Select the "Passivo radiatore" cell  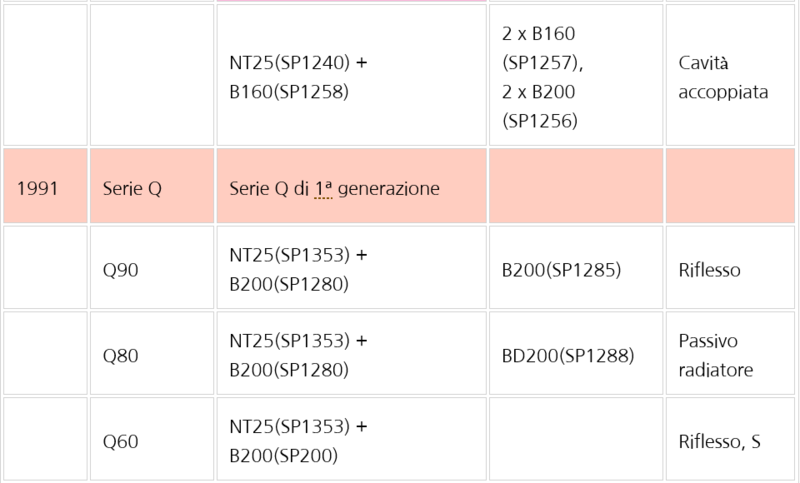click(714, 354)
